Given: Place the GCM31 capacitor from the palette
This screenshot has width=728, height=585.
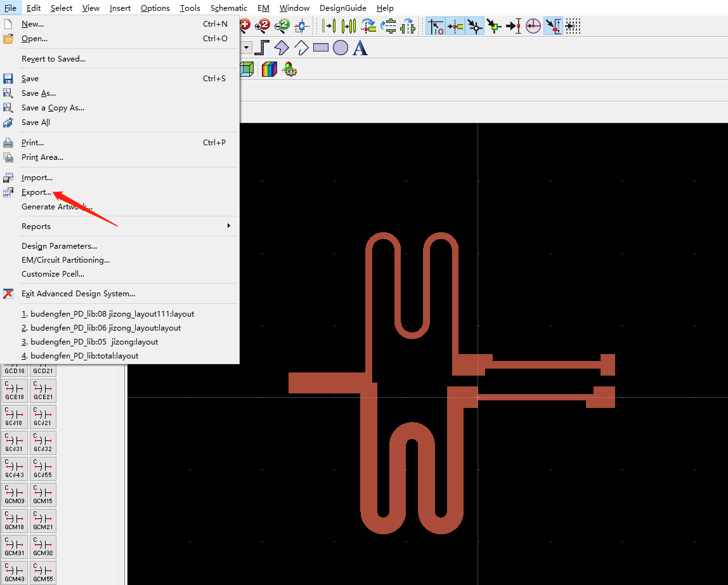Looking at the screenshot, I should 15,547.
